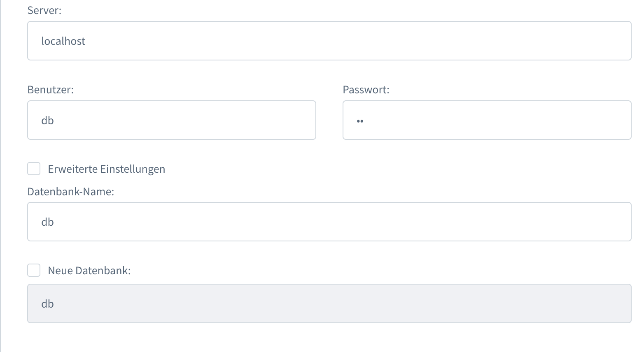Click the "db" value in Benutzer field
This screenshot has width=644, height=352.
[x=48, y=120]
